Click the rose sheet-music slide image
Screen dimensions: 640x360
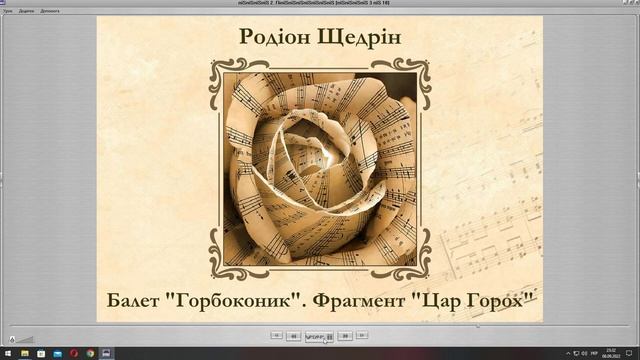[320, 169]
